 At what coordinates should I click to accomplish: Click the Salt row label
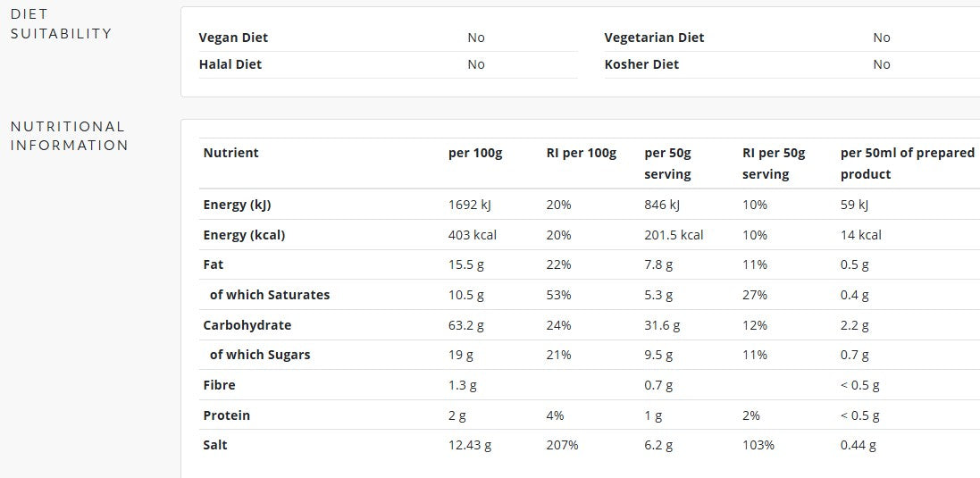[x=215, y=445]
